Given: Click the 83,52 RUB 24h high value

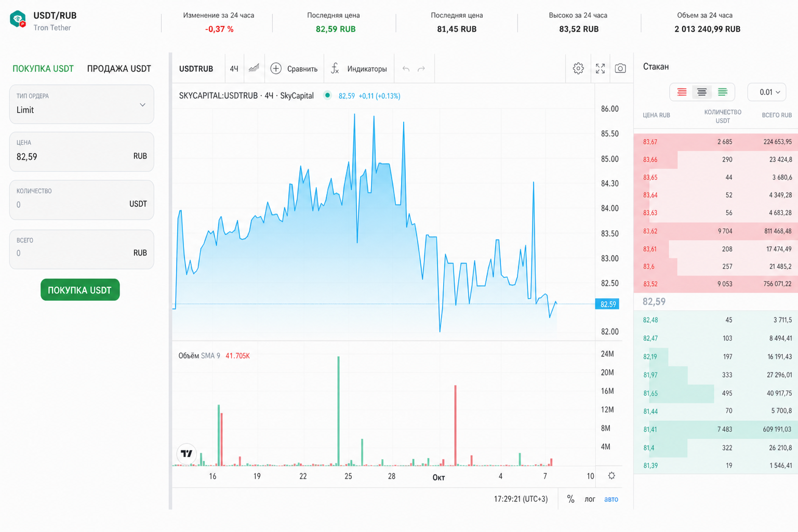Looking at the screenshot, I should 579,29.
